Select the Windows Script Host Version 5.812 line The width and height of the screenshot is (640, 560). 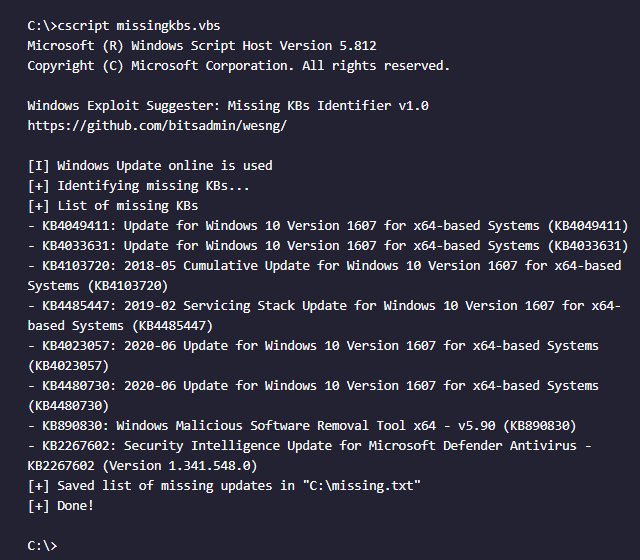click(201, 45)
